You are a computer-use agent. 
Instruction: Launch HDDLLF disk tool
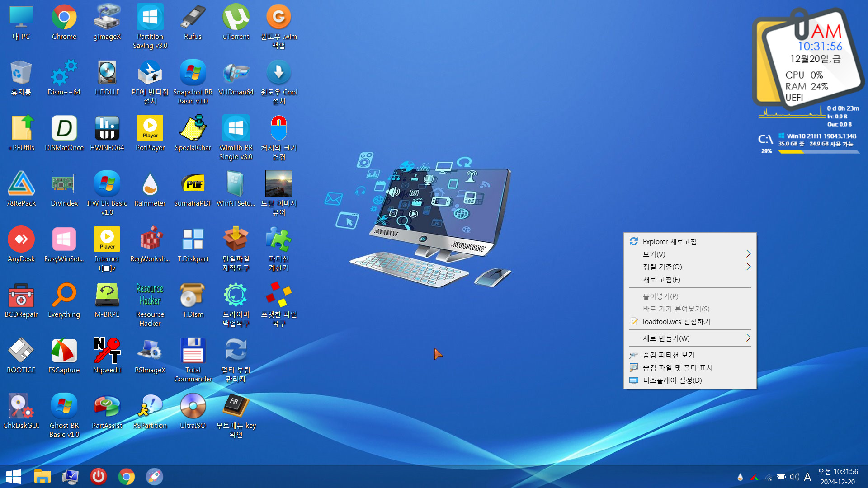coord(107,78)
